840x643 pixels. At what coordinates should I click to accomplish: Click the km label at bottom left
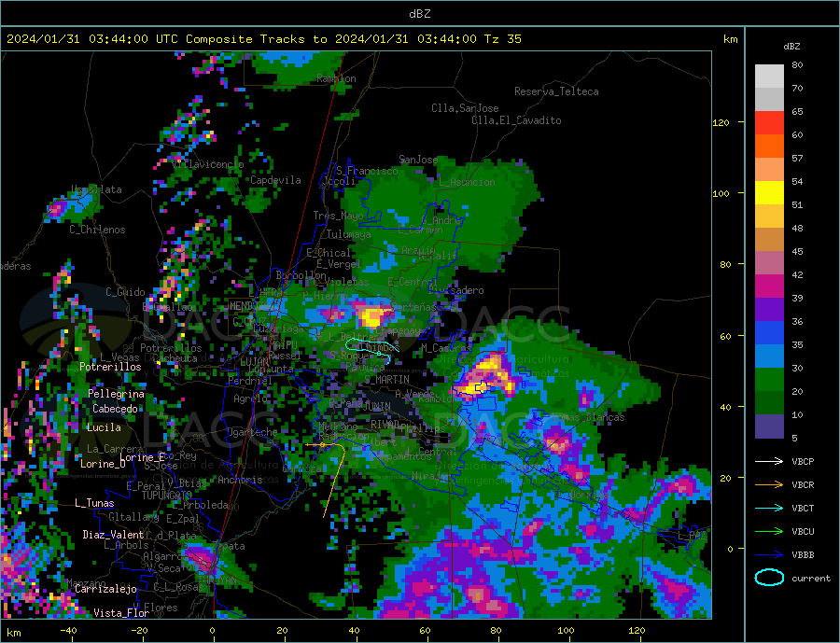coord(14,633)
